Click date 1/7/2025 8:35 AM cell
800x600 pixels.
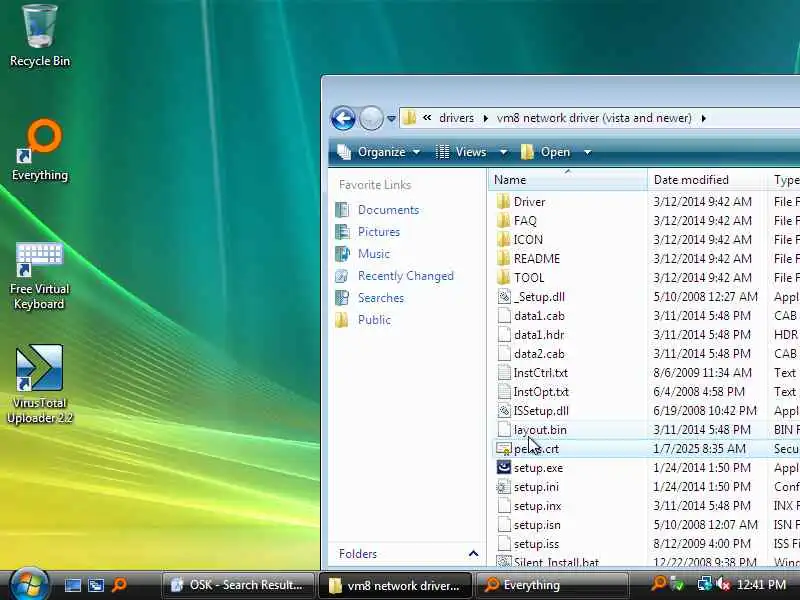click(x=699, y=448)
